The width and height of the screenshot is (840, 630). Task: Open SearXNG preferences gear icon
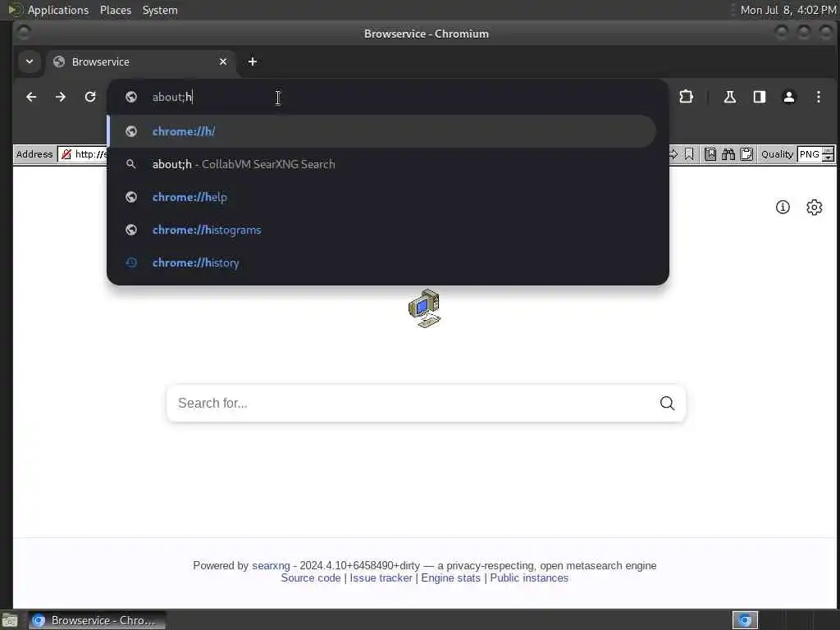pyautogui.click(x=815, y=208)
